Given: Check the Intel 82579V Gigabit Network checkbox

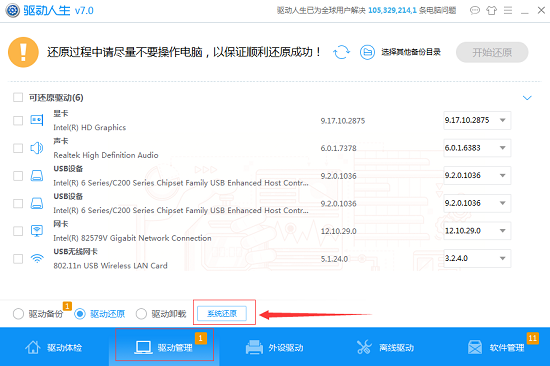Looking at the screenshot, I should (18, 231).
